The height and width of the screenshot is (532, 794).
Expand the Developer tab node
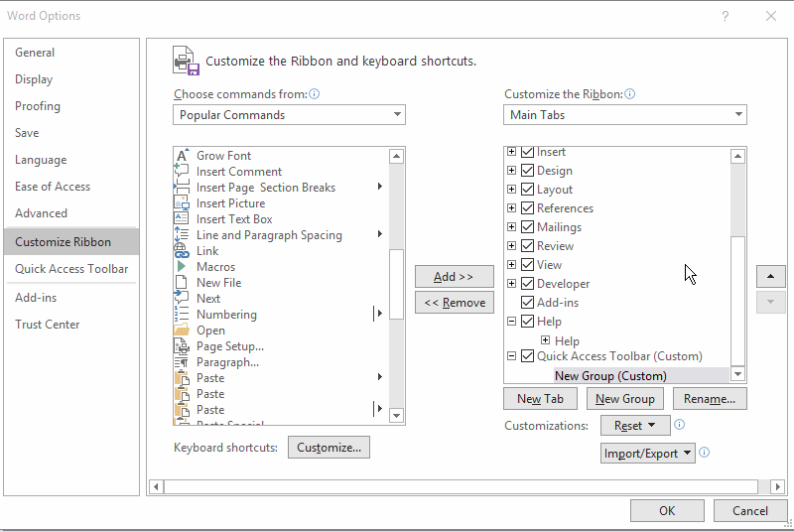(511, 284)
